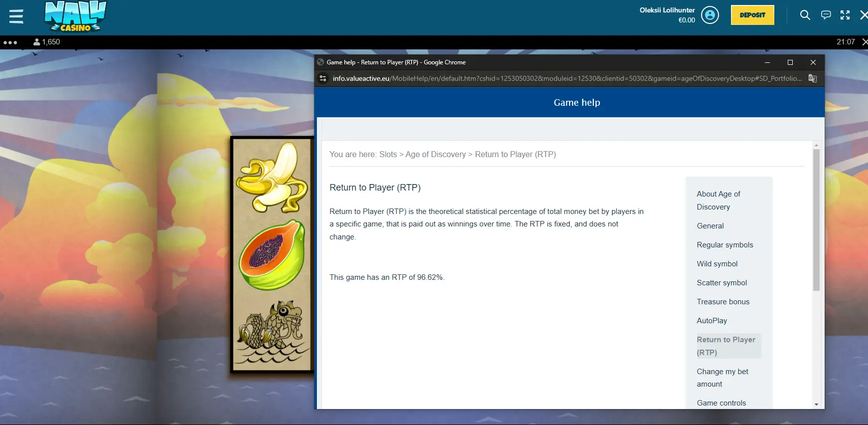The height and width of the screenshot is (425, 868).
Task: Click the Return to Player (RTP) heading
Action: [375, 188]
